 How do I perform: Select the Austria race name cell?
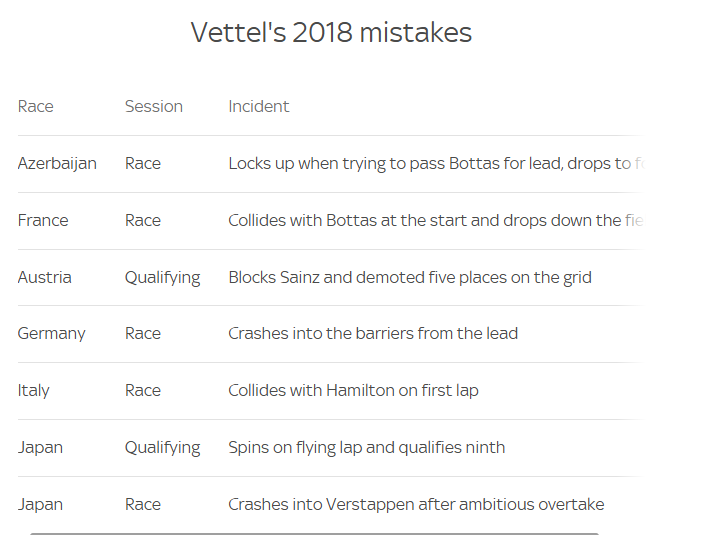pyautogui.click(x=44, y=277)
